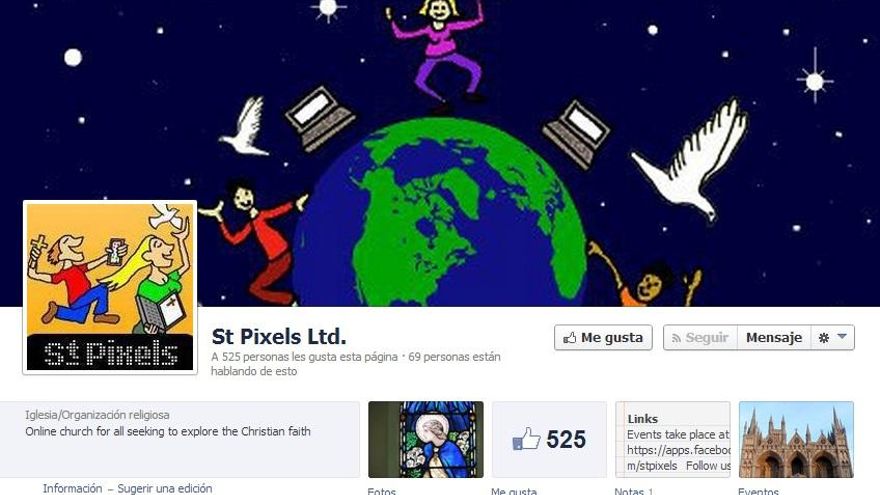Image resolution: width=880 pixels, height=495 pixels.
Task: Open the cathedral Eventos thumbnail
Action: pyautogui.click(x=796, y=439)
